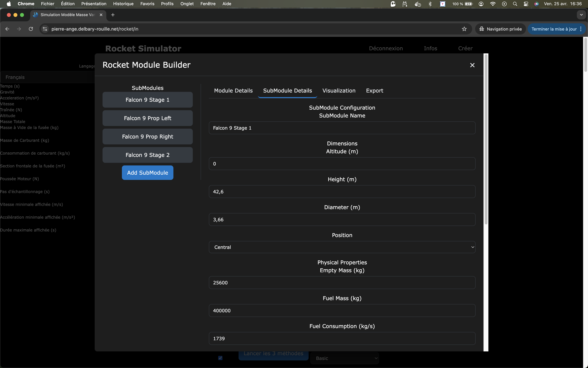The width and height of the screenshot is (588, 368).
Task: Open Siri from the menu bar
Action: click(536, 4)
